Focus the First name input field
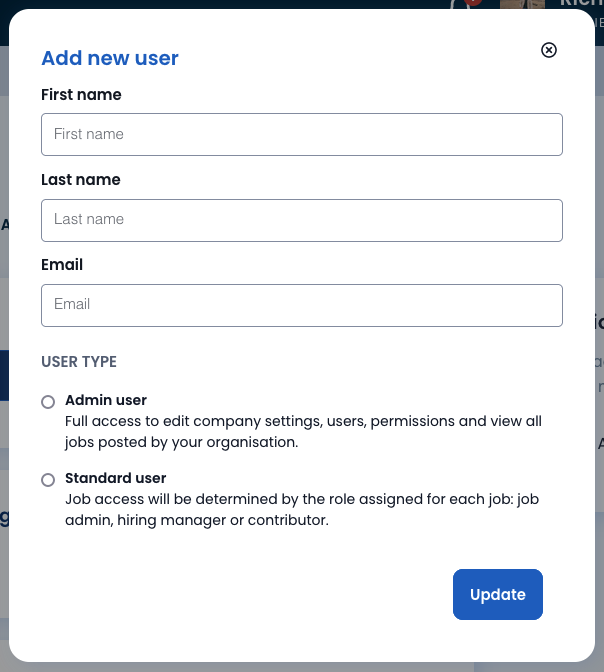Image resolution: width=604 pixels, height=672 pixels. pyautogui.click(x=302, y=135)
